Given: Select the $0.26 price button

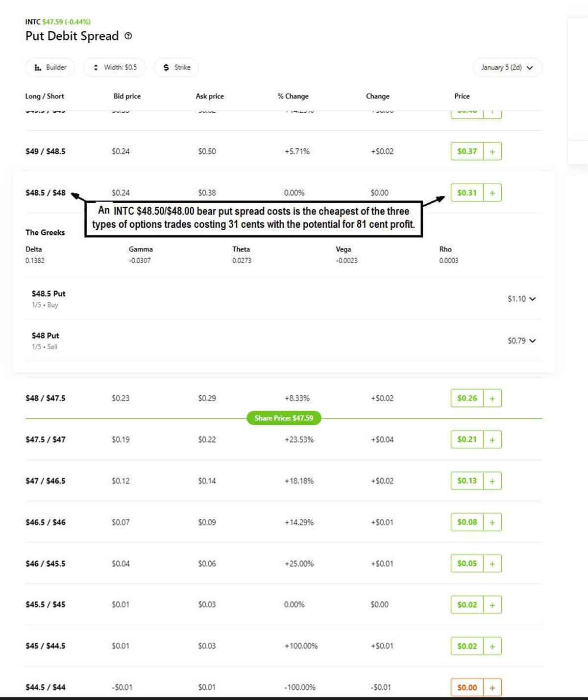Looking at the screenshot, I should 467,398.
